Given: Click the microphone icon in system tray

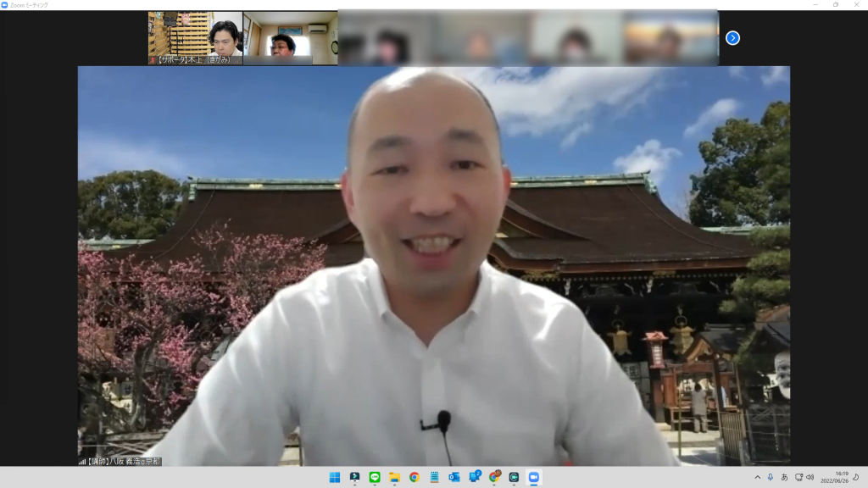Looking at the screenshot, I should coord(771,477).
